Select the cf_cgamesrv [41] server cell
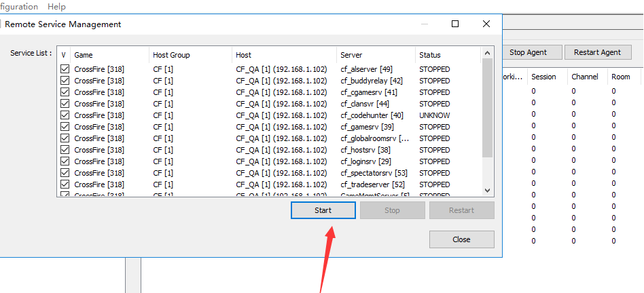Viewport: 644px width, 293px height. coord(369,92)
